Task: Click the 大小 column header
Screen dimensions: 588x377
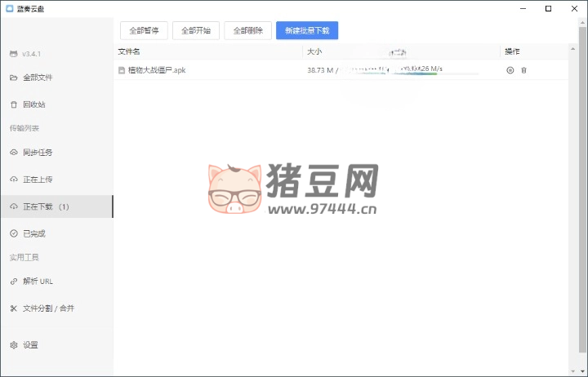Action: click(314, 51)
